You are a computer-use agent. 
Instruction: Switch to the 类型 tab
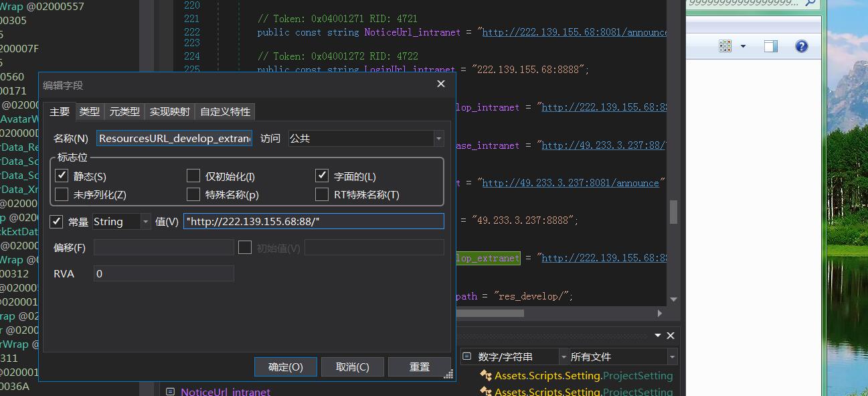[x=89, y=112]
